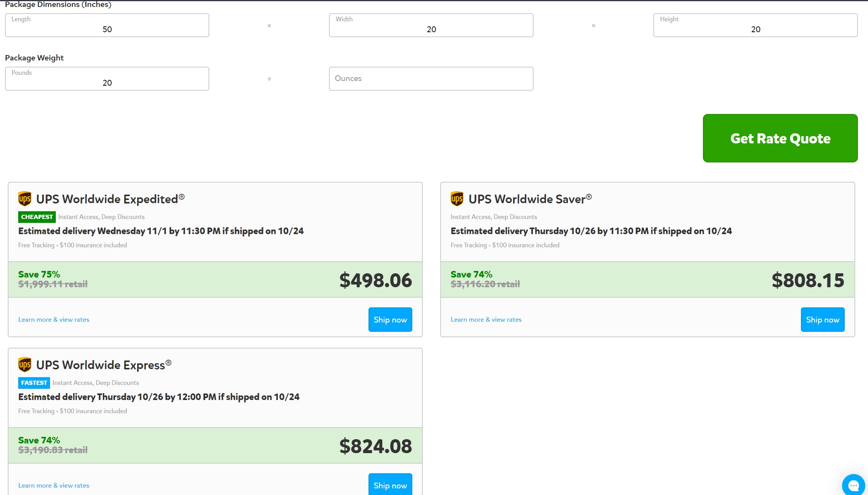Click estimated delivery Thursday 10/26 by 11:30 PM text
The image size is (868, 495).
591,231
